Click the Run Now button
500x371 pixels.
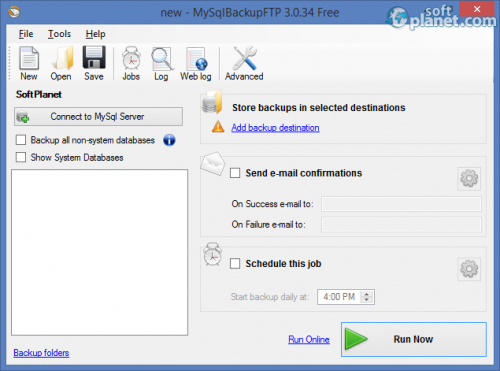click(x=414, y=339)
